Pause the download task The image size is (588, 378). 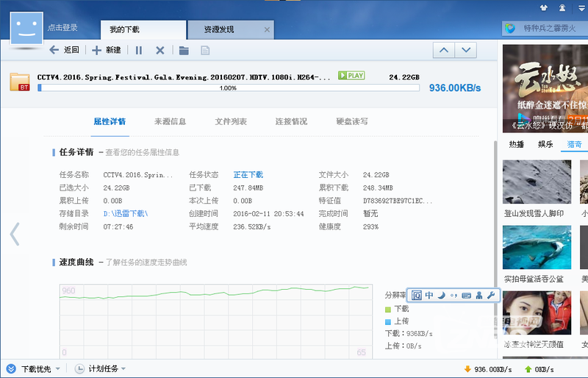(139, 50)
